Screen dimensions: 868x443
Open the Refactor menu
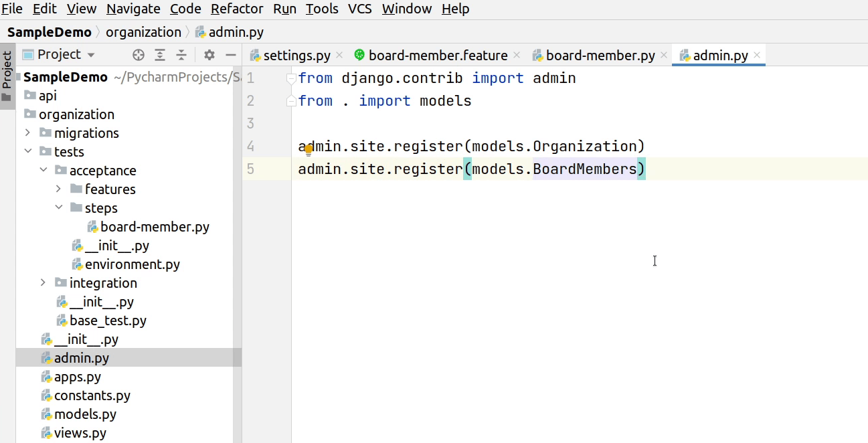[x=236, y=9]
